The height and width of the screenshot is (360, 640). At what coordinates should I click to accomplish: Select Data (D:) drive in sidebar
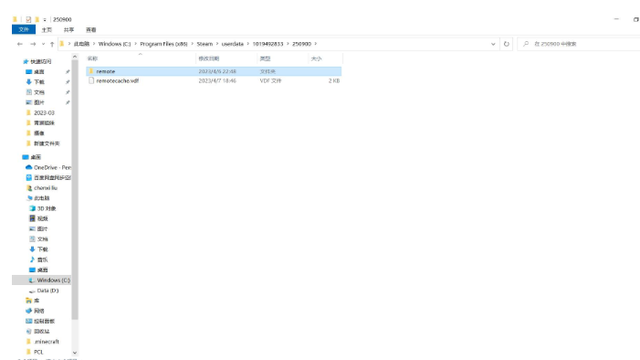coord(48,291)
